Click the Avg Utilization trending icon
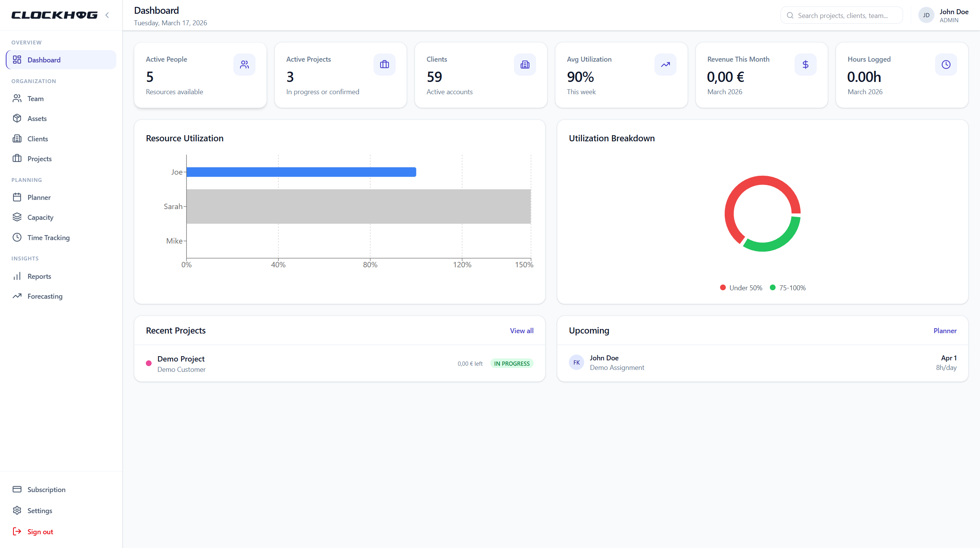 pyautogui.click(x=665, y=65)
